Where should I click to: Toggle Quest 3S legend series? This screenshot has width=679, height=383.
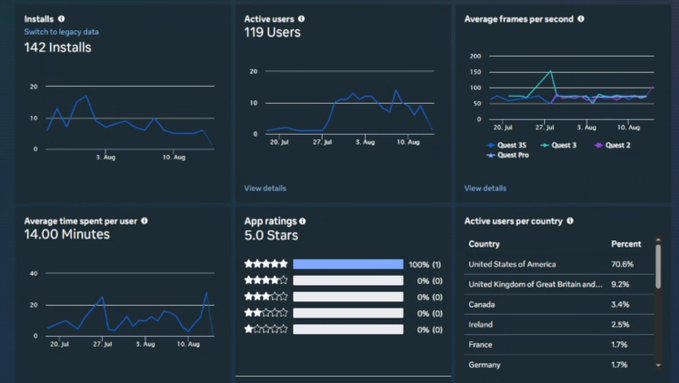(x=506, y=145)
